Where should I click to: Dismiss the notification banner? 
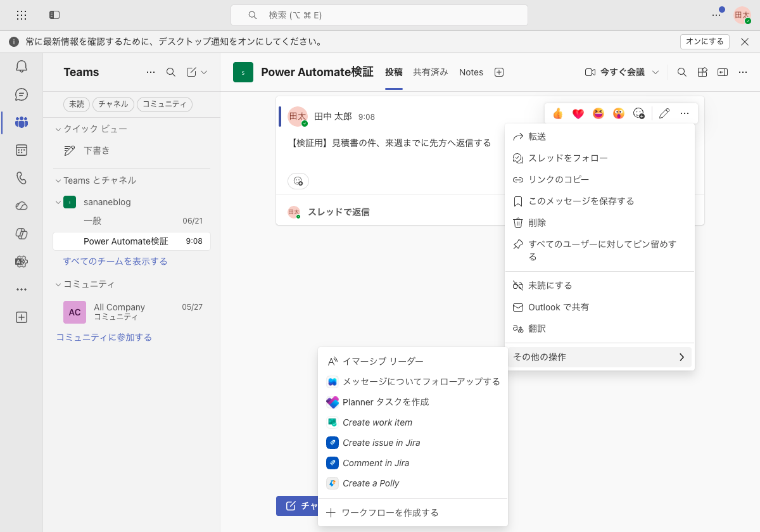click(745, 42)
